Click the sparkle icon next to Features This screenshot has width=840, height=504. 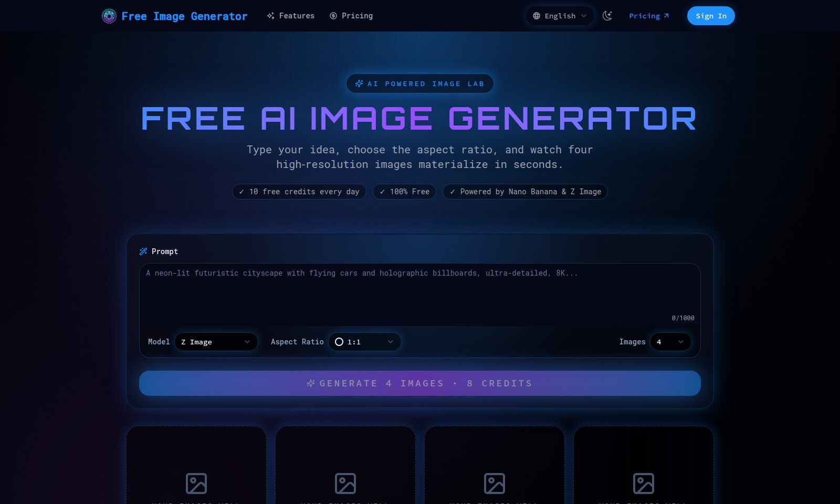point(270,16)
